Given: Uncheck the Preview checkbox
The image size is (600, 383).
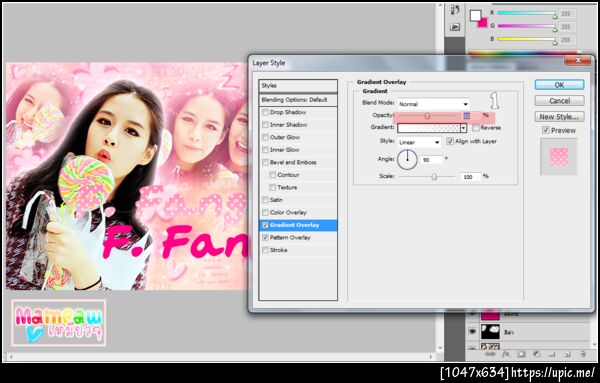Looking at the screenshot, I should 546,130.
